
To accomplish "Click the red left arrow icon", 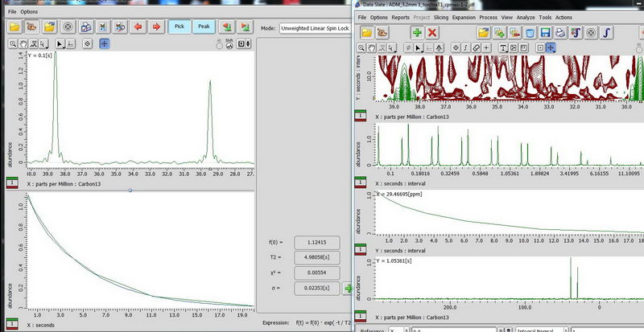I will [x=137, y=27].
